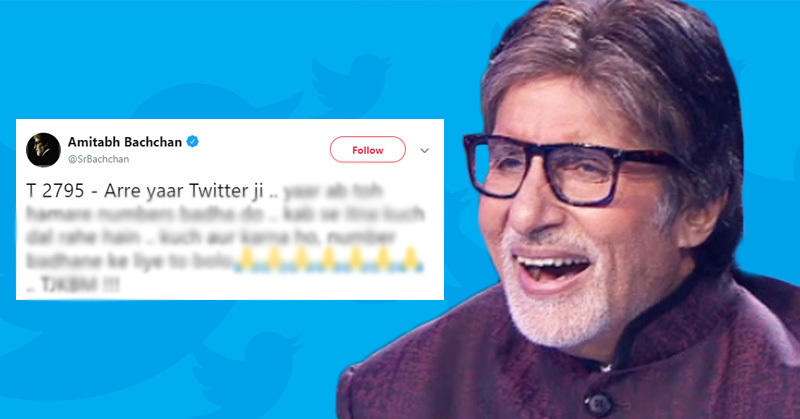Click the blurred second line of the tweet
Image resolution: width=800 pixels, height=419 pixels.
225,214
